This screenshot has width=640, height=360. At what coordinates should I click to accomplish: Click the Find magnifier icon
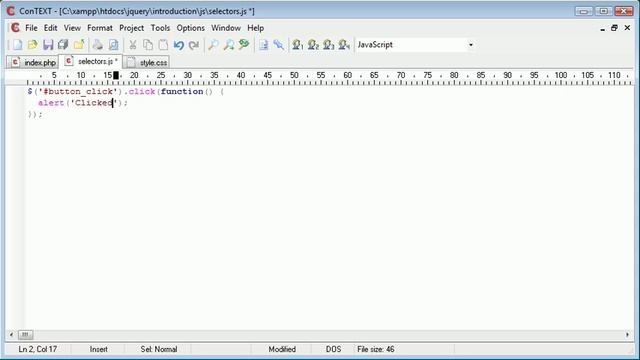click(x=213, y=45)
